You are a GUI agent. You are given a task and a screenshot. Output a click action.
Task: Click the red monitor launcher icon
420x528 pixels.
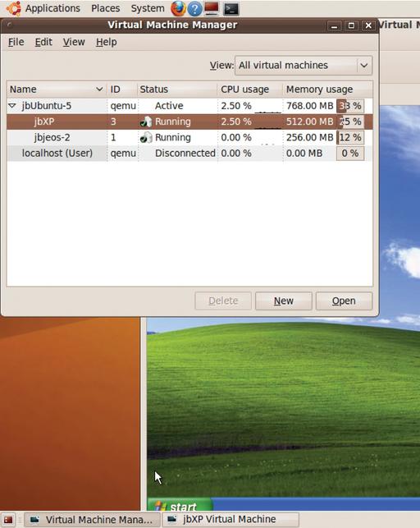tap(212, 8)
